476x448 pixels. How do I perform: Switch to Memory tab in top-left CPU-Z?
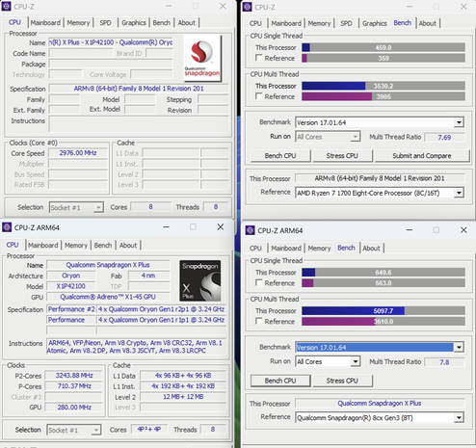point(78,23)
